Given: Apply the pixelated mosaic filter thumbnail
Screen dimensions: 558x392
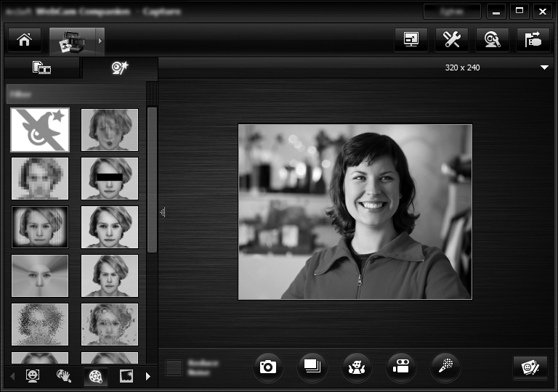Looking at the screenshot, I should click(x=40, y=179).
